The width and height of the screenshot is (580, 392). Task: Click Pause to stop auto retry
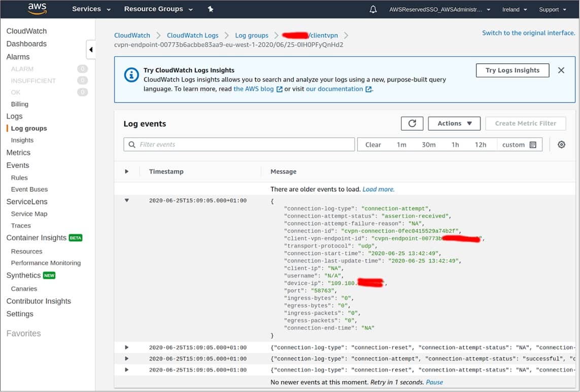click(434, 382)
